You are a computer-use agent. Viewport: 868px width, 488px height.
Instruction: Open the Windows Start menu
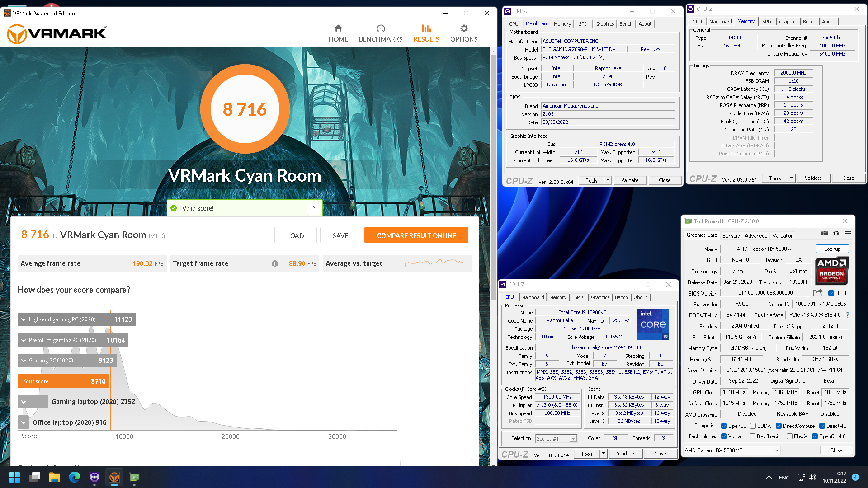14,477
